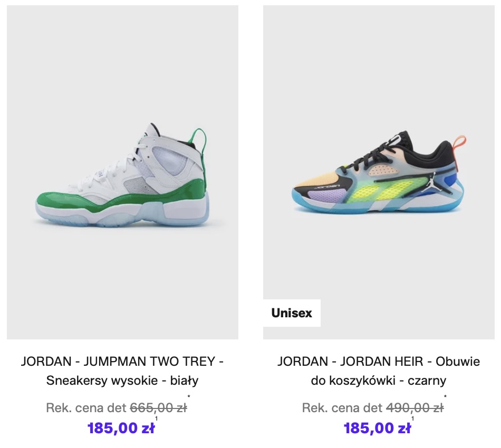This screenshot has width=501, height=448.
Task: Click the 'do koszykówki - czarny' text
Action: tap(379, 381)
